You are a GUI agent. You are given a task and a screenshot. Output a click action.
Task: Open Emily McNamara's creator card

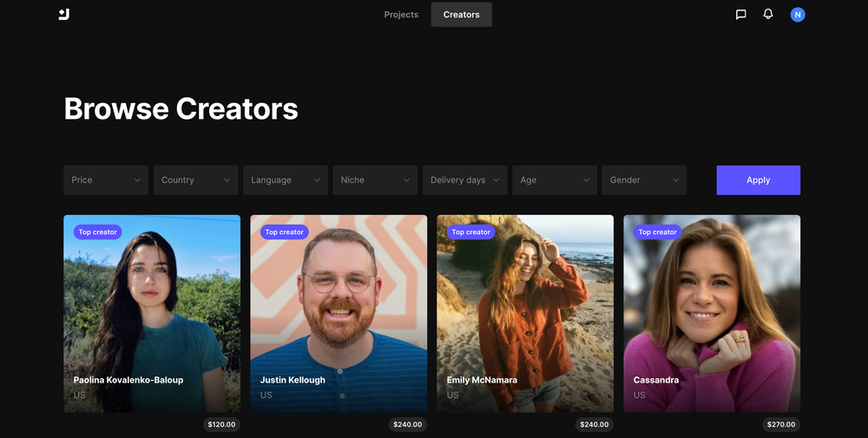click(x=525, y=314)
